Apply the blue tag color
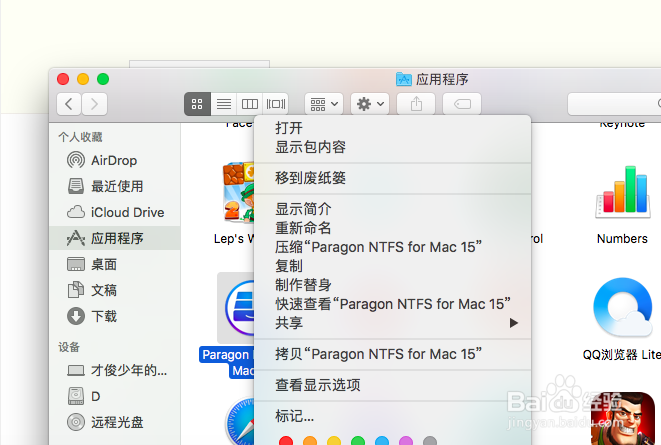 [382, 441]
